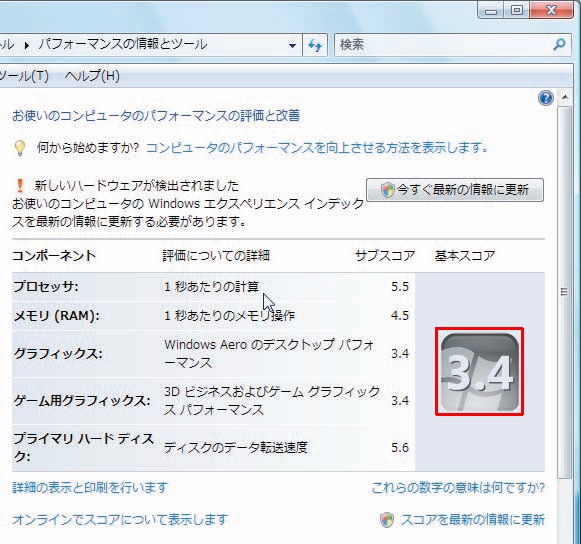This screenshot has height=544, width=581.
Task: Open the ツール(T) menu
Action: coord(24,76)
